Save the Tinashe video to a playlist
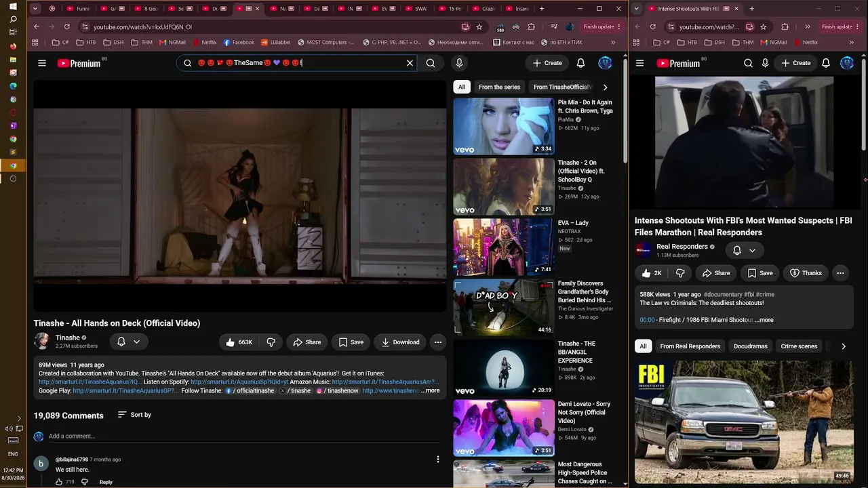This screenshot has width=868, height=488. click(351, 342)
